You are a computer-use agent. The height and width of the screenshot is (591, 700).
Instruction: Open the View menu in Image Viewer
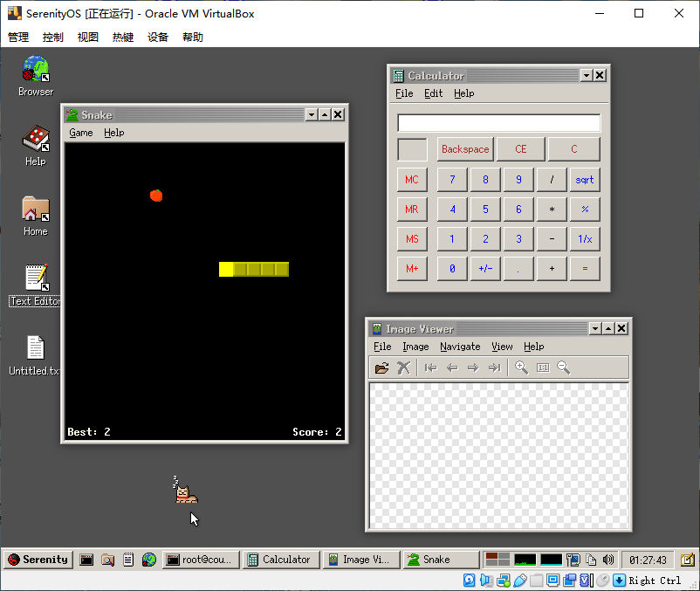[x=502, y=347]
